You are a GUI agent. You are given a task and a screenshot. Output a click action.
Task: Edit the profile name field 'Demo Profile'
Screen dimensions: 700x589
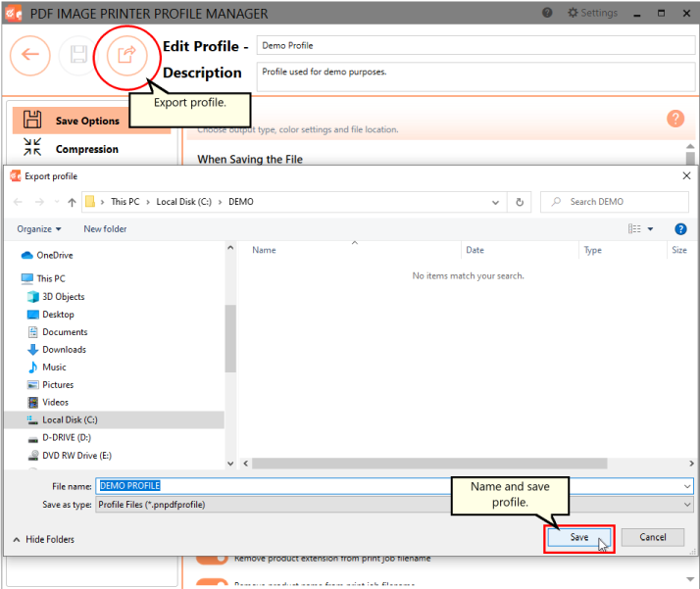pyautogui.click(x=475, y=45)
